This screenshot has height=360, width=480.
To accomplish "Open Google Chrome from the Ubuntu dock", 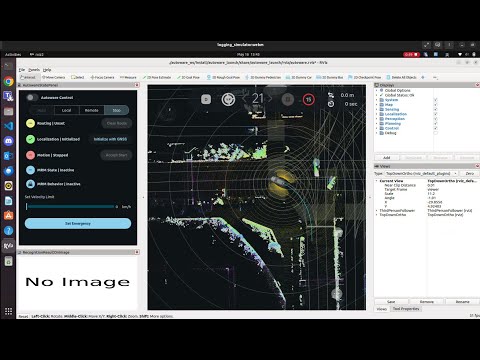I will 9,81.
